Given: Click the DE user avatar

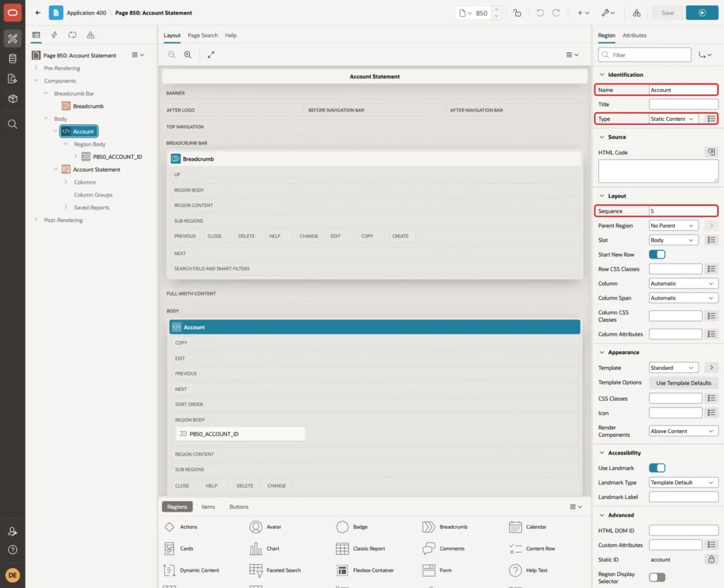Looking at the screenshot, I should pos(13,575).
